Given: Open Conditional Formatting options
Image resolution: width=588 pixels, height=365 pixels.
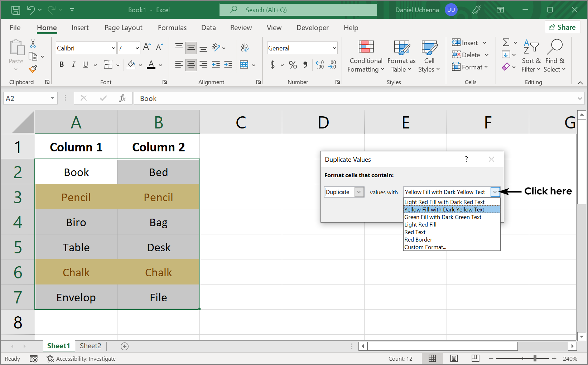Looking at the screenshot, I should coord(365,56).
